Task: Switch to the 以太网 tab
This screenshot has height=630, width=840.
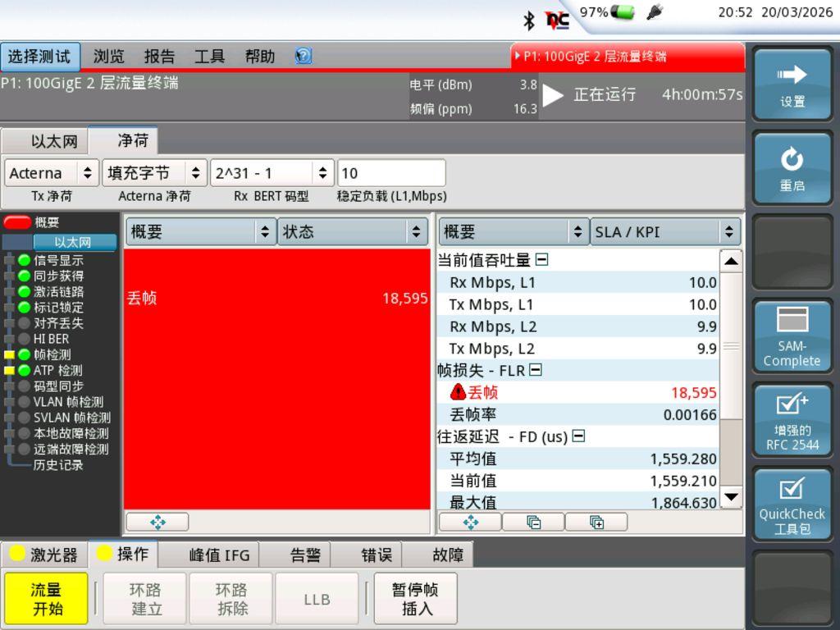Action: [x=54, y=141]
